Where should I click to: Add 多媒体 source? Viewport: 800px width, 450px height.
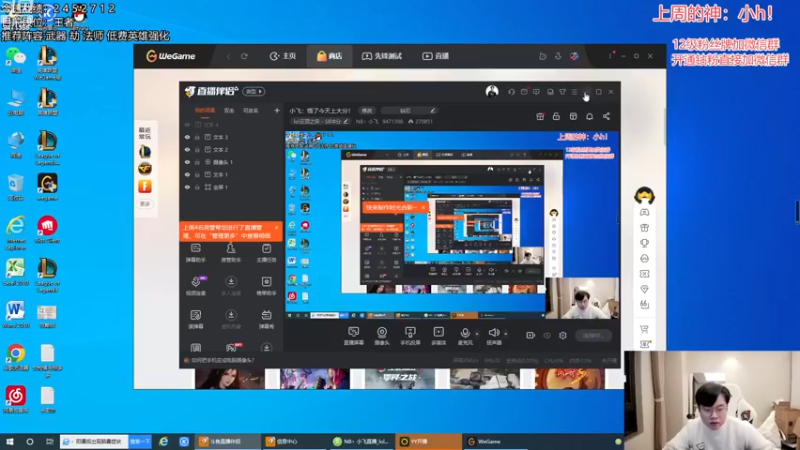point(438,336)
